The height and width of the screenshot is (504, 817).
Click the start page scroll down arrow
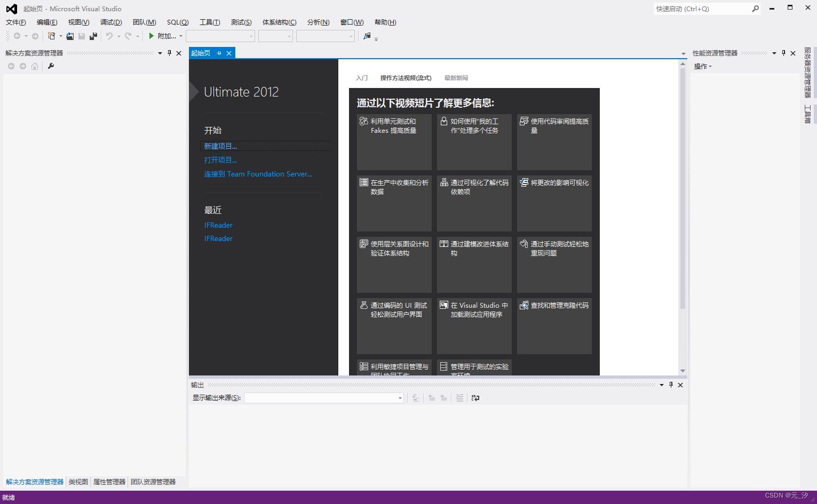tap(683, 371)
